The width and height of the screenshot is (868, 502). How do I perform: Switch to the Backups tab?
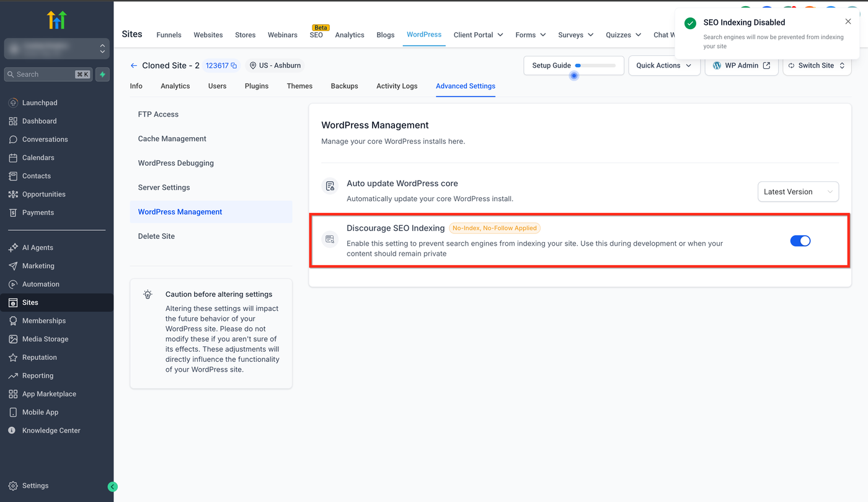pos(344,86)
